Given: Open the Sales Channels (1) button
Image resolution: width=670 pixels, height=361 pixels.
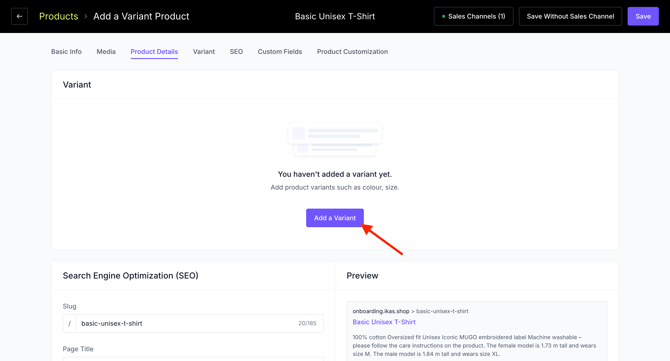Looking at the screenshot, I should click(473, 16).
